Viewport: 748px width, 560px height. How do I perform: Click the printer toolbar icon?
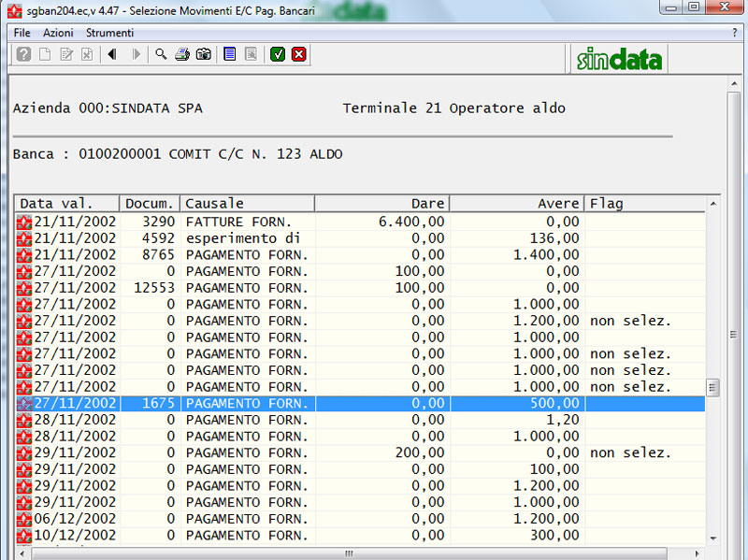point(182,54)
